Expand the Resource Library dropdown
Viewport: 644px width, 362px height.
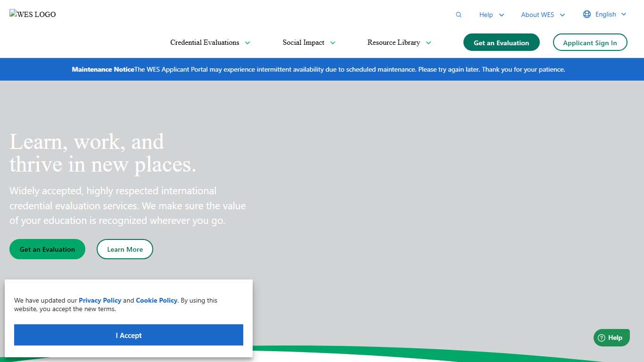click(x=399, y=42)
